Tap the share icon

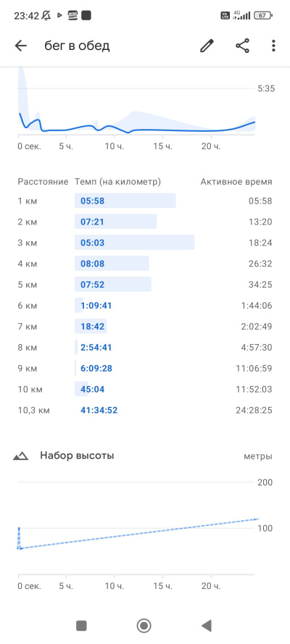coord(242,46)
